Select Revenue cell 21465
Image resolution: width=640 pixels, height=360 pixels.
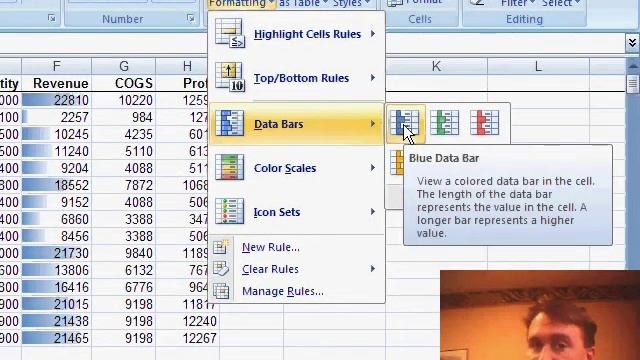pyautogui.click(x=56, y=338)
